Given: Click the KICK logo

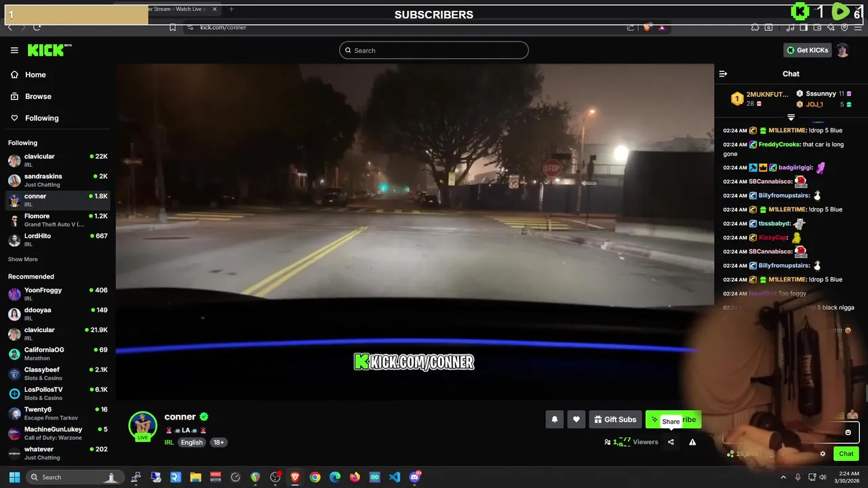Looking at the screenshot, I should point(49,50).
